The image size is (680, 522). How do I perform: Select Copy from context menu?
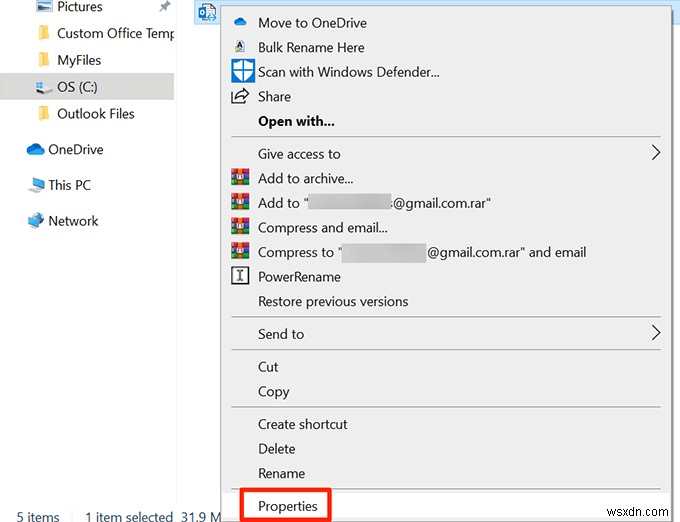coord(274,392)
